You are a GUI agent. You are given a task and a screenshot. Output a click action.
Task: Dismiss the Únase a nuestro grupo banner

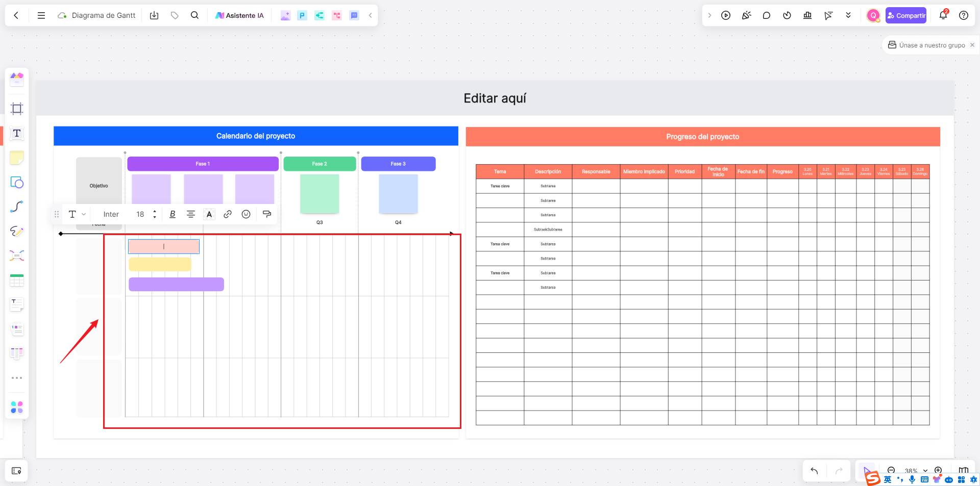[x=972, y=45]
